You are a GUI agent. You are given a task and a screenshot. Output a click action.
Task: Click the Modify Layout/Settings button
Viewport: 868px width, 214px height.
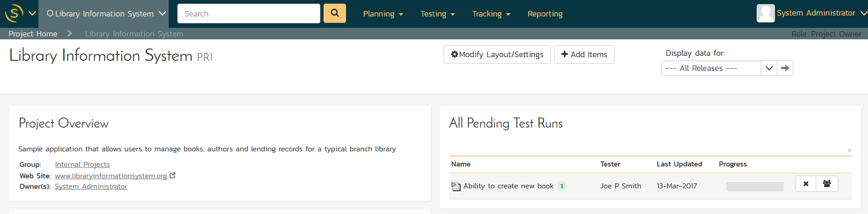(x=497, y=54)
